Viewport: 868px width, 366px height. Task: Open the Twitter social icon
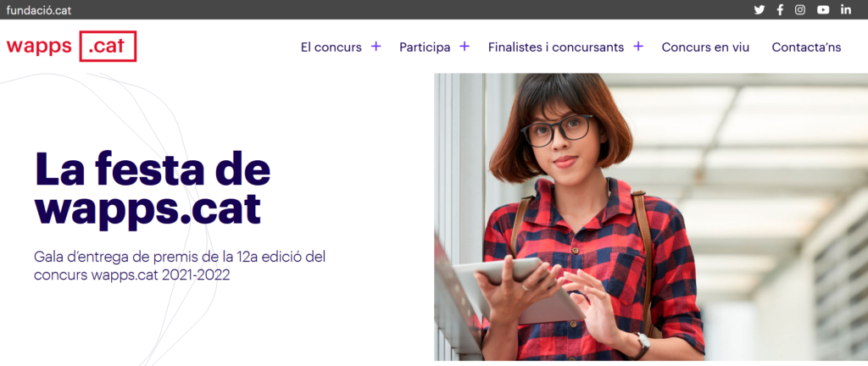point(759,10)
